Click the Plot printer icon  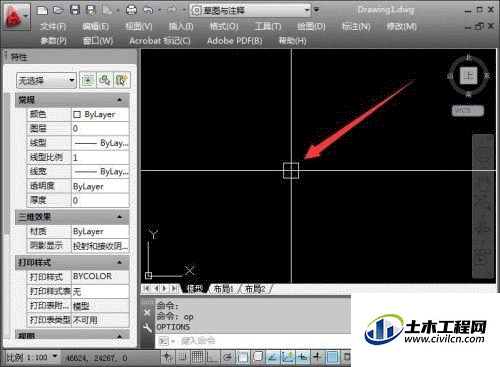132,10
